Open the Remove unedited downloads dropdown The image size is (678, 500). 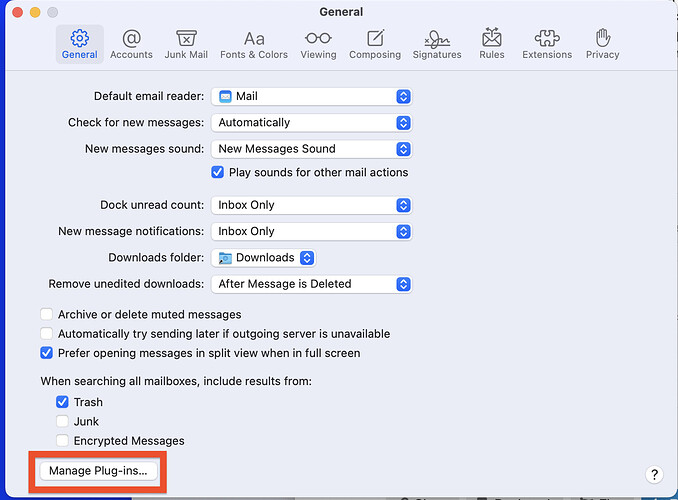[311, 284]
